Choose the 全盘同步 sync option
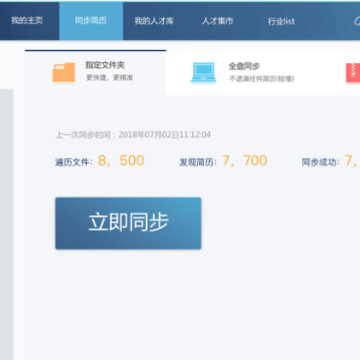The image size is (360, 360). [x=243, y=72]
